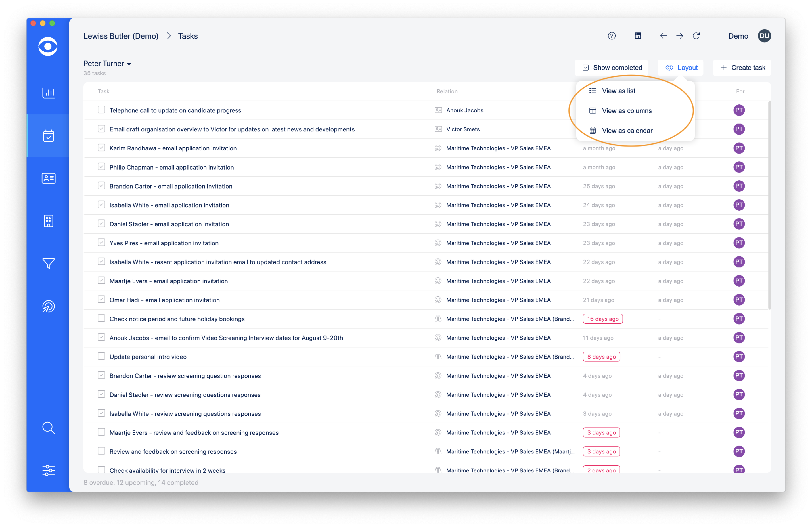Tick the 'Update personal intro video' checkbox
The image size is (812, 527).
coord(101,356)
